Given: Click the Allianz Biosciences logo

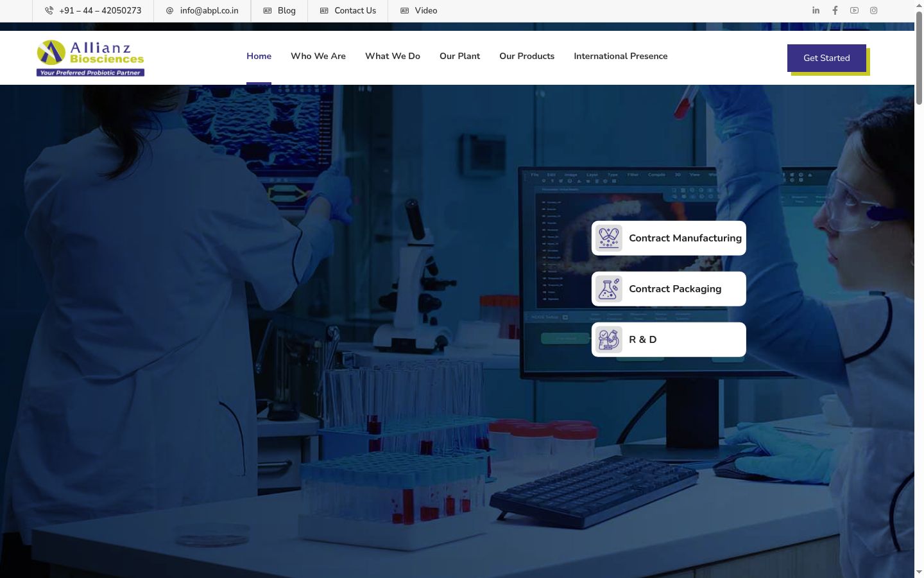Looking at the screenshot, I should (x=90, y=58).
